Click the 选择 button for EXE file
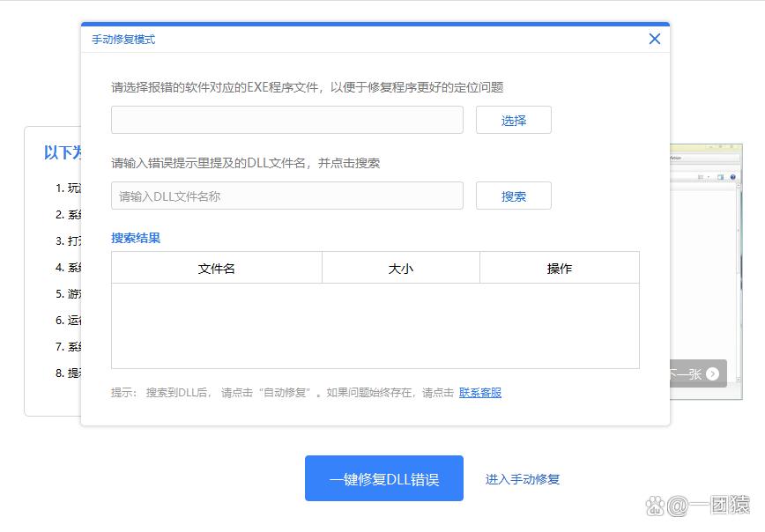The width and height of the screenshot is (765, 532). tap(513, 120)
